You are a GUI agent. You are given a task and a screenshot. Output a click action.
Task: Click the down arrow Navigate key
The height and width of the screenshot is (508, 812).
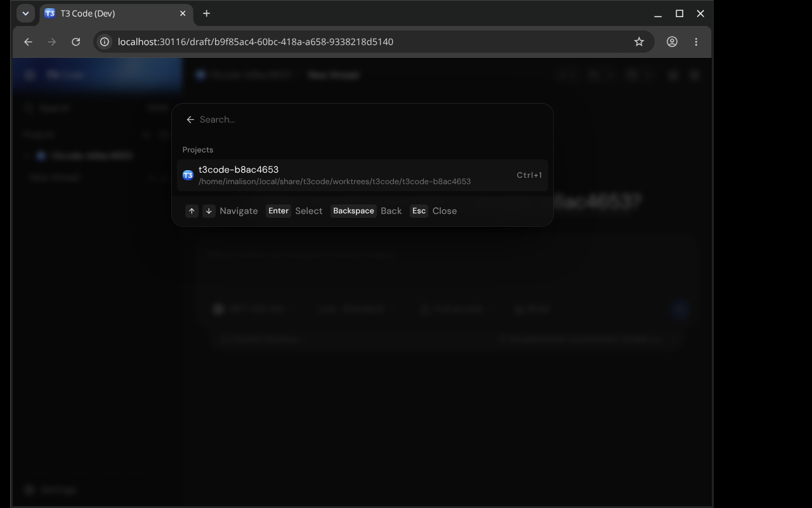pos(209,211)
